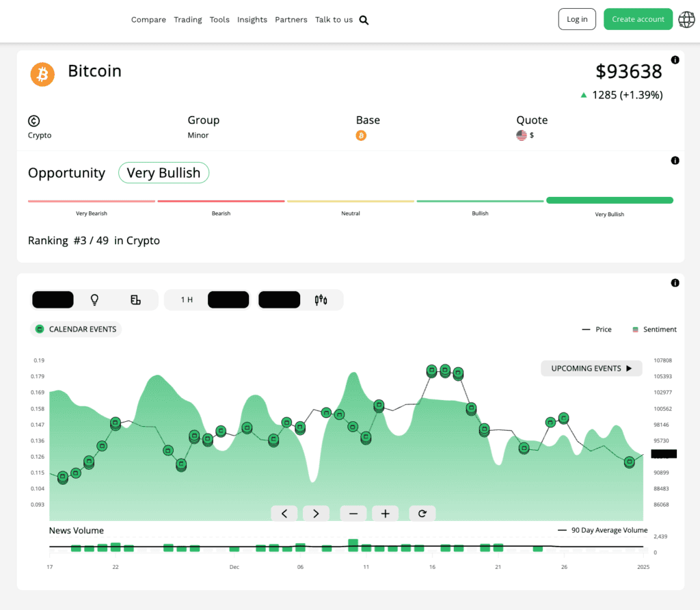Switch to the candlestick chart view
The height and width of the screenshot is (610, 700).
click(321, 300)
